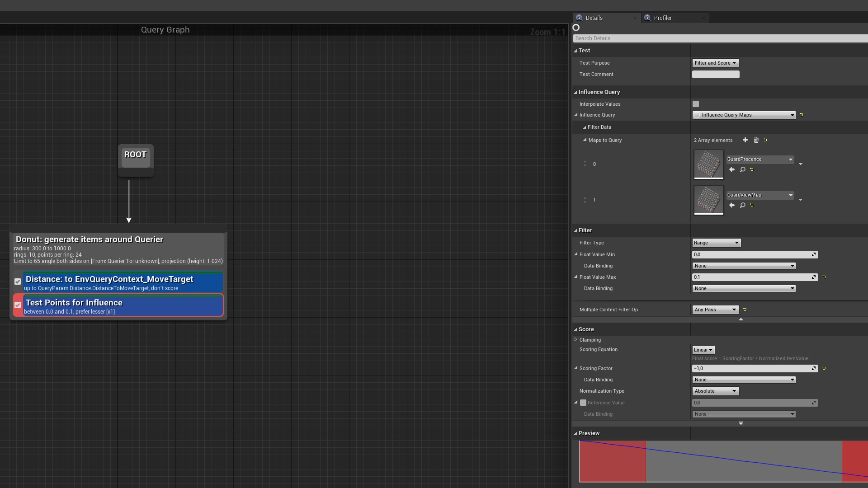Viewport: 868px width, 488px height.
Task: Use the arrow icon to assign selected asset to GuardViewMap
Action: 732,205
